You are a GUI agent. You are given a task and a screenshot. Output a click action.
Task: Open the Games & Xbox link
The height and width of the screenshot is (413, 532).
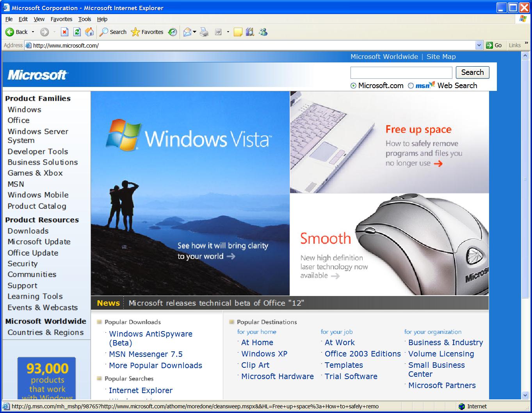click(35, 173)
